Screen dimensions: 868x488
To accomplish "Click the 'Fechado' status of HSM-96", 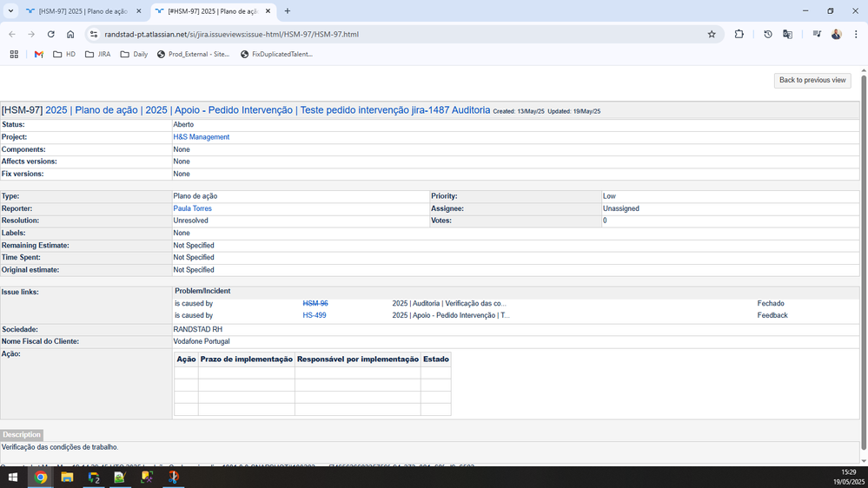I will tap(771, 303).
